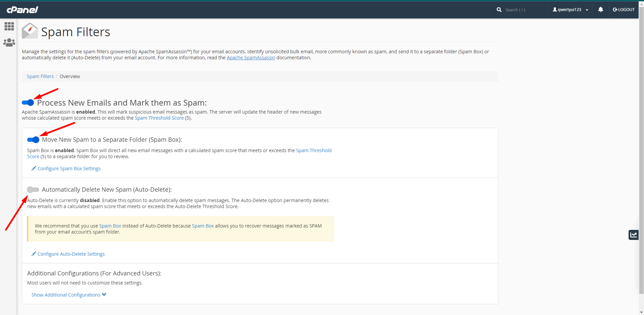Open the qwertyui123 user dropdown
The width and height of the screenshot is (644, 315).
click(570, 10)
